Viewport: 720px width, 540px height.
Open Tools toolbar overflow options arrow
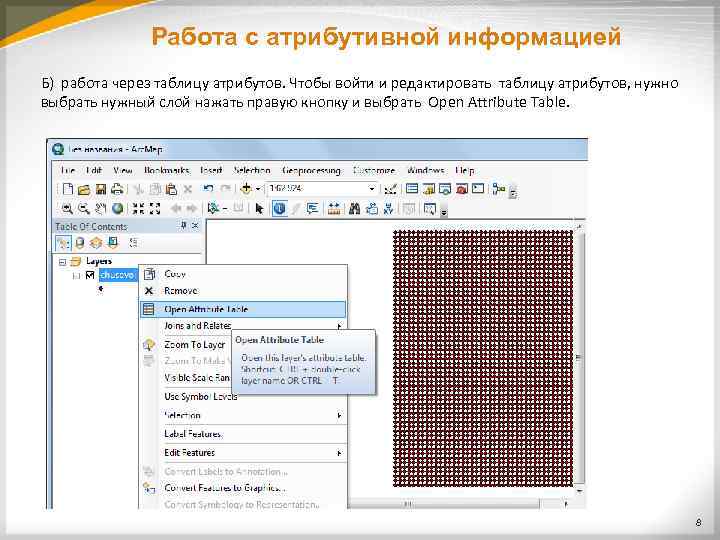444,212
